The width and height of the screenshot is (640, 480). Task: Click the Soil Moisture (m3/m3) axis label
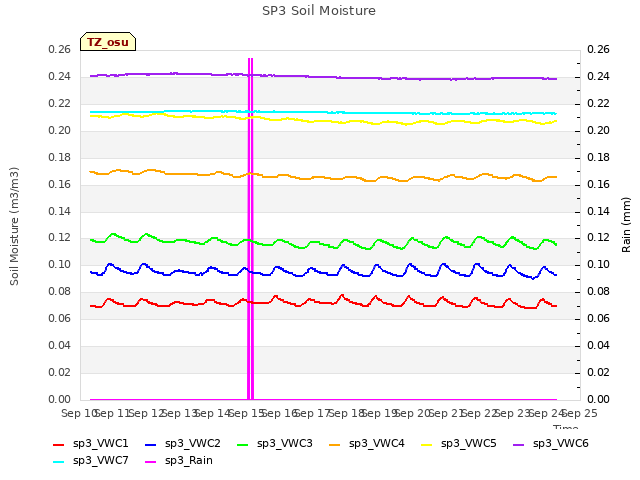point(14,226)
